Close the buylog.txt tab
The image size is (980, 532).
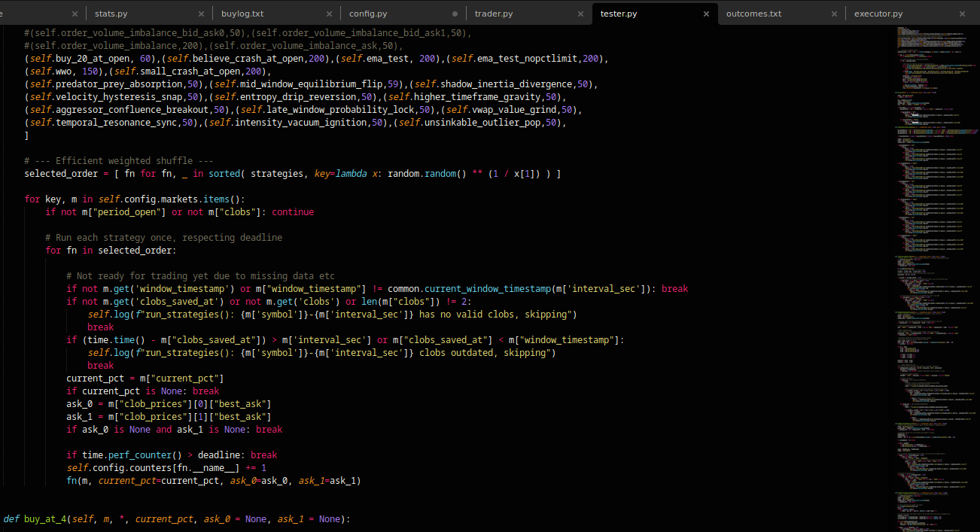[328, 14]
